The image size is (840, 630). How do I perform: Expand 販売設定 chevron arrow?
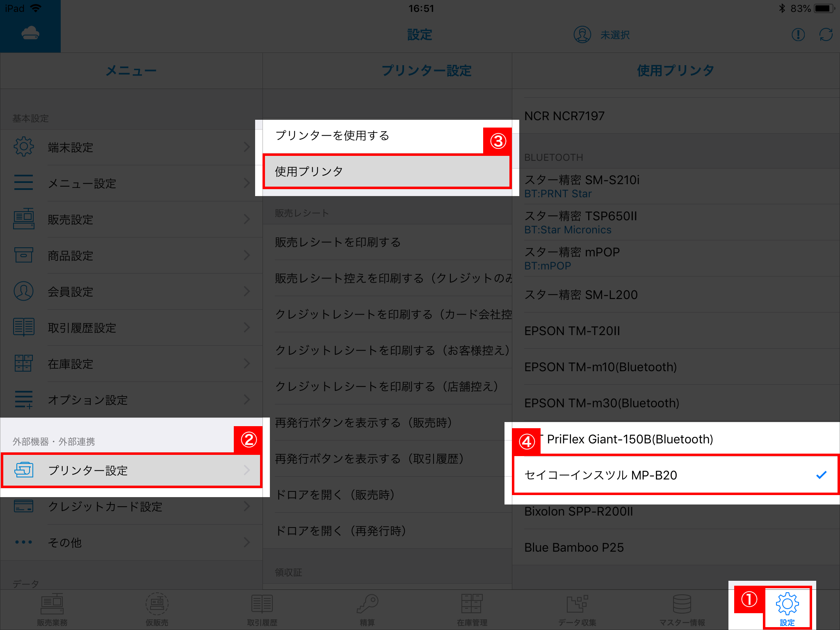tap(247, 219)
